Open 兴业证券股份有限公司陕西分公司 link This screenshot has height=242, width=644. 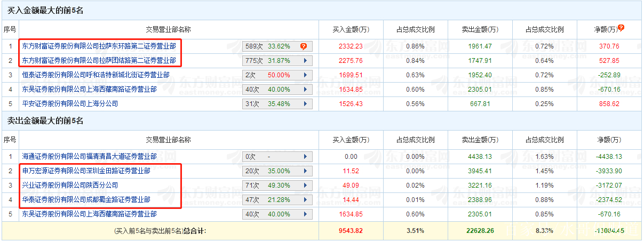[70, 185]
